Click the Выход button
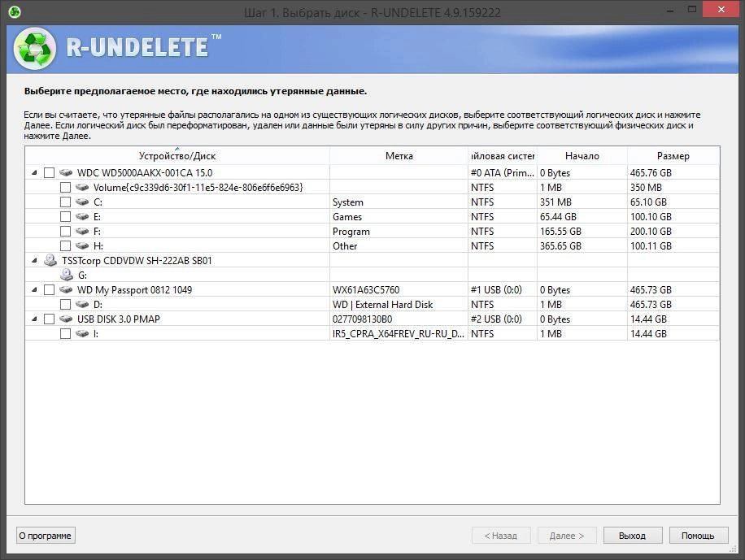The width and height of the screenshot is (745, 560). [x=633, y=536]
